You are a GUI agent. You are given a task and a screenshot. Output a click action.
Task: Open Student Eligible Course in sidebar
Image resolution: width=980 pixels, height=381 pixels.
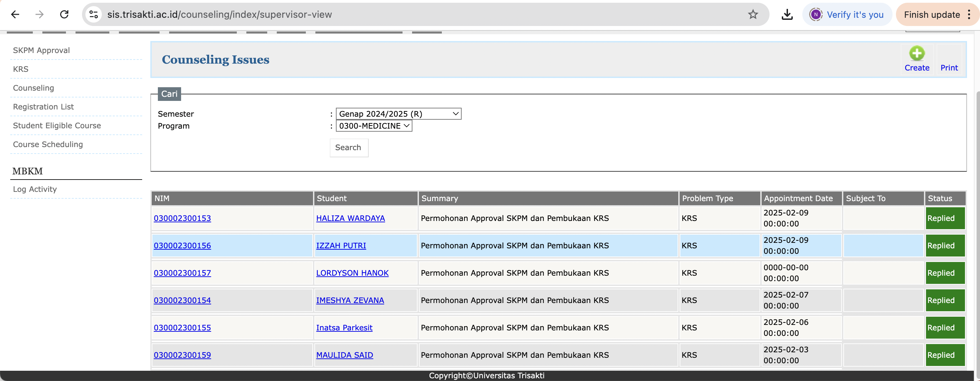[x=57, y=126]
